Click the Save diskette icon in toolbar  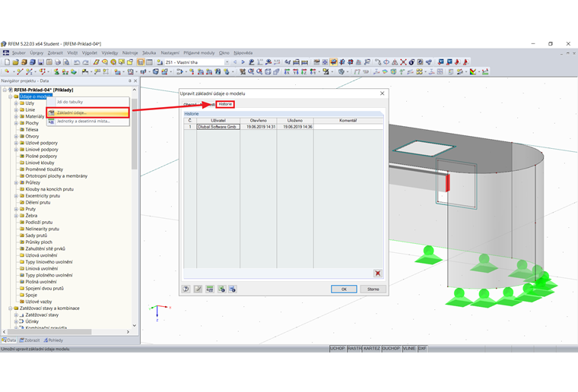pyautogui.click(x=40, y=62)
